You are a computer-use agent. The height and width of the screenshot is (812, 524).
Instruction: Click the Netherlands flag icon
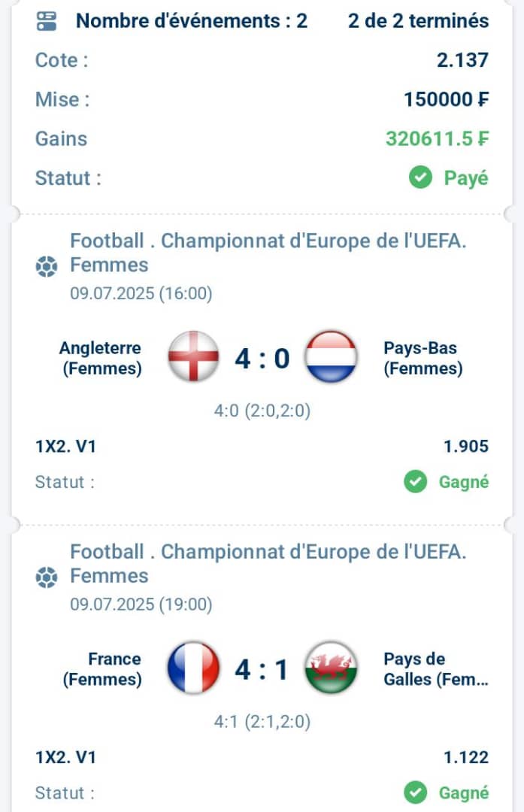331,357
